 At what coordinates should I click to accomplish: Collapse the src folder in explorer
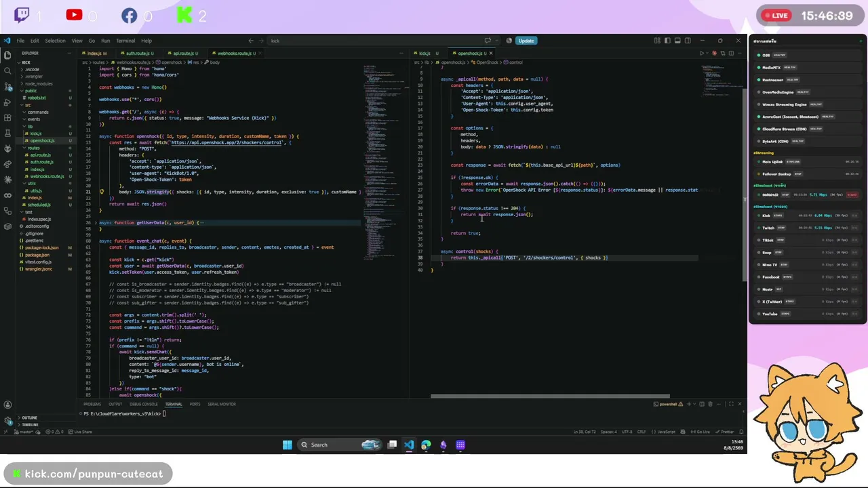[27, 105]
